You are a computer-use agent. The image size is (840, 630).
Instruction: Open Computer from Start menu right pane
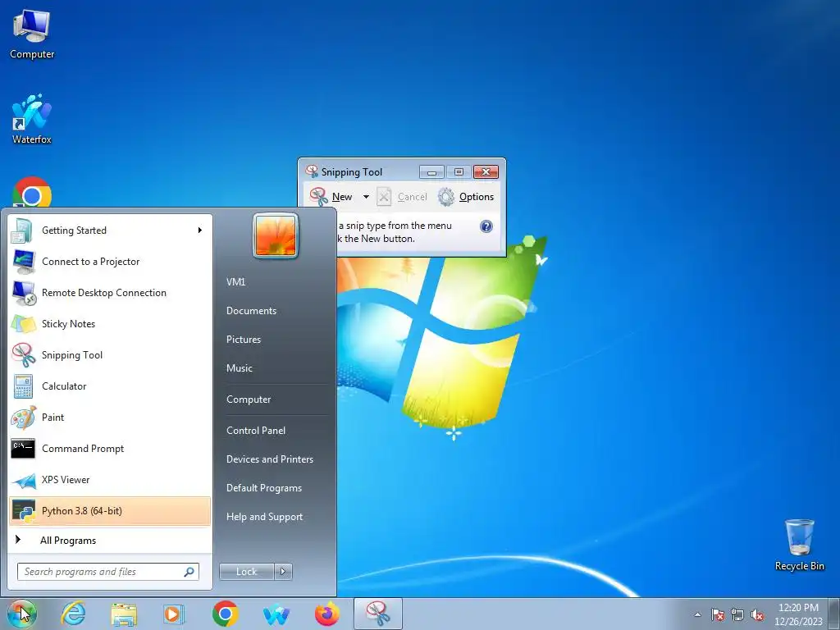click(249, 399)
